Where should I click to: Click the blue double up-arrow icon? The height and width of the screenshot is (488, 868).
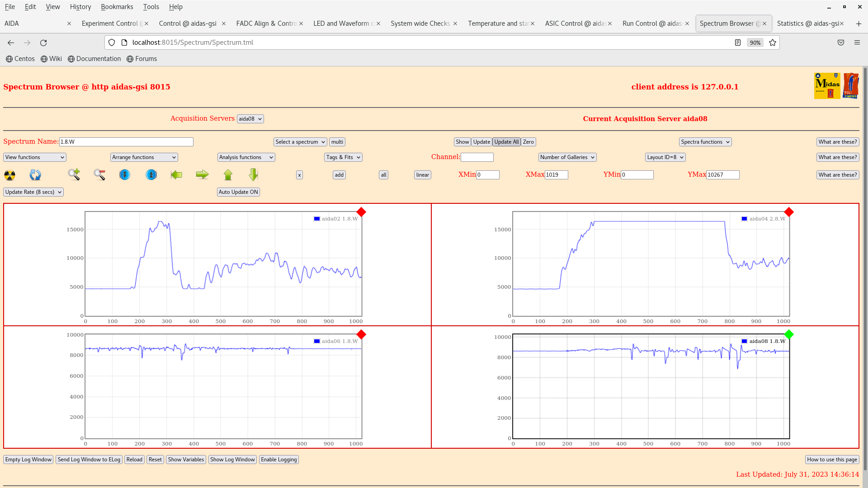coord(151,174)
